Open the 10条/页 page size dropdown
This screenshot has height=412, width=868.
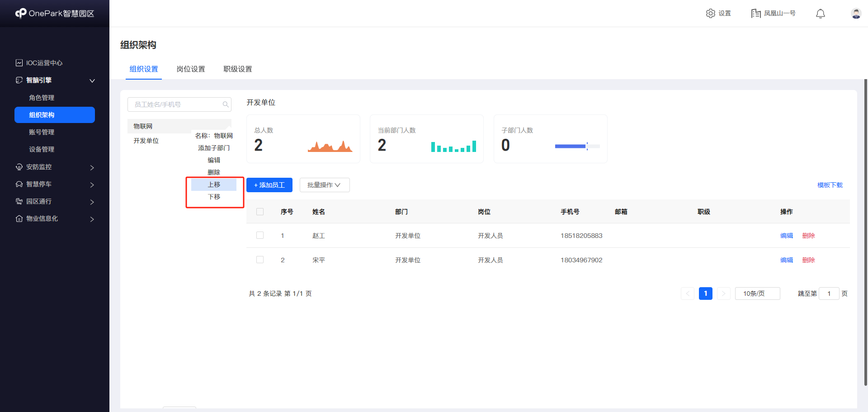(x=757, y=293)
